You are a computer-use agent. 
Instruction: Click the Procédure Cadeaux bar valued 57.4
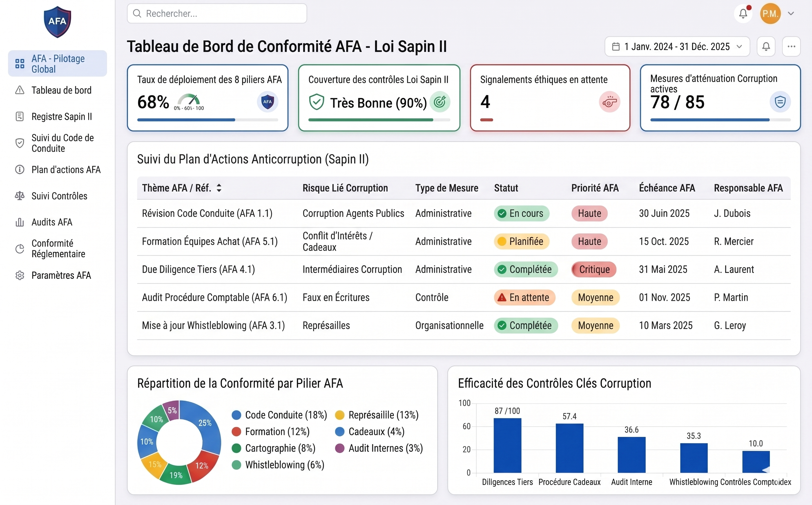(569, 448)
